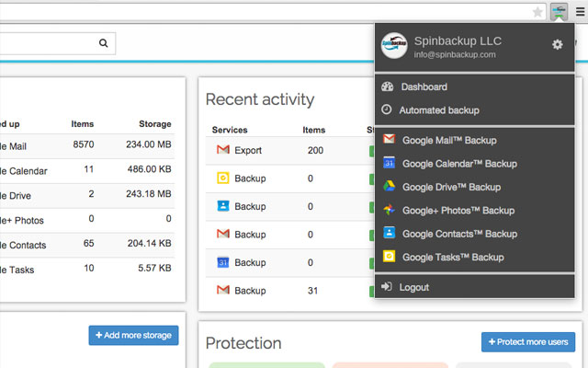
Task: Click the calendar 31 icon in popup menu
Action: click(389, 163)
